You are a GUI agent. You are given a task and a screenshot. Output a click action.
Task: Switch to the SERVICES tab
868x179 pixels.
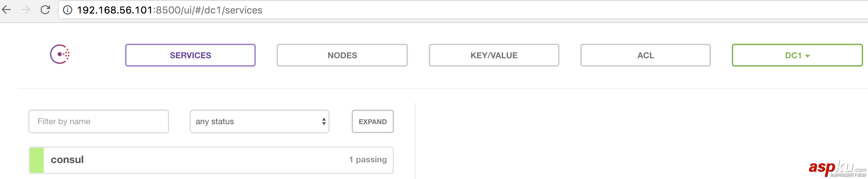(190, 55)
